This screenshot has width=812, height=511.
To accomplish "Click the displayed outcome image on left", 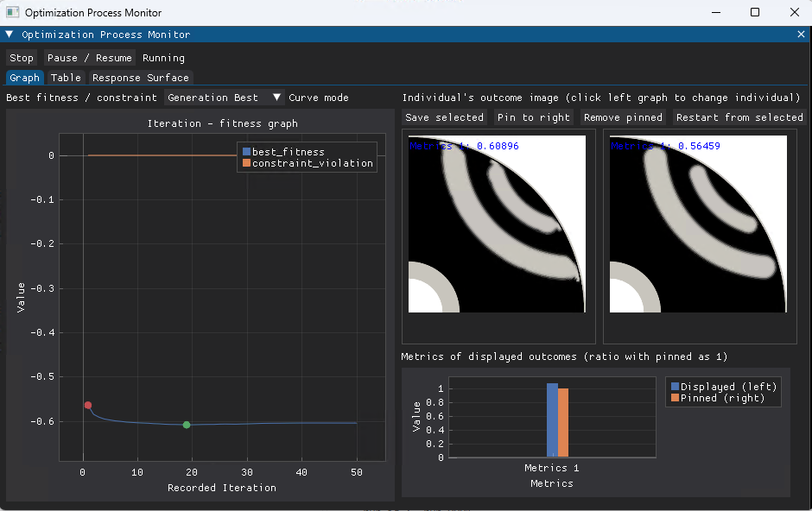I will (x=498, y=224).
